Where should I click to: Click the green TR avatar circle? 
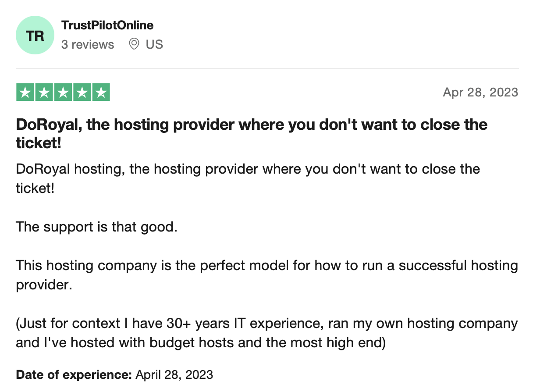35,35
